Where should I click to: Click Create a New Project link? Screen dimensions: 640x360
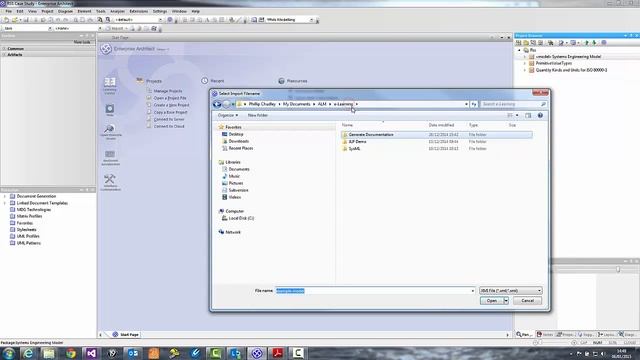(171, 105)
